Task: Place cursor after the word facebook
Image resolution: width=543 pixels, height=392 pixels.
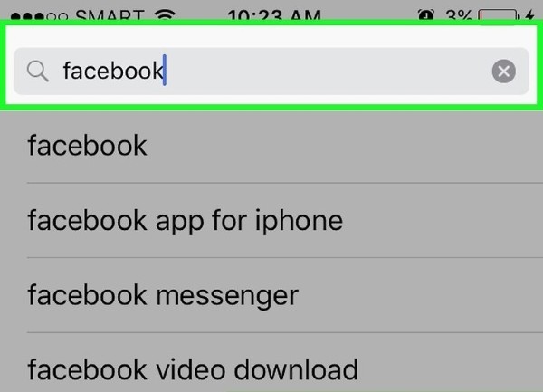Action: pos(165,71)
